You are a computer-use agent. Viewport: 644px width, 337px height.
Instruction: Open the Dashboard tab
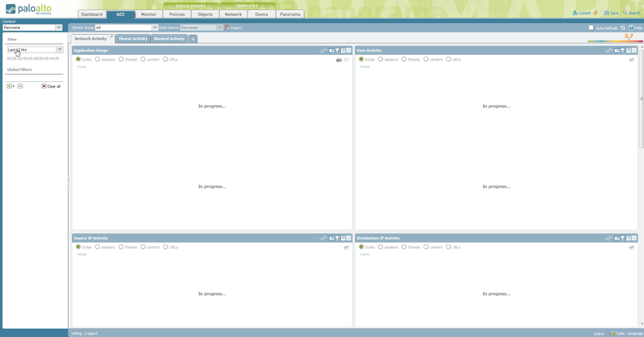tap(92, 14)
